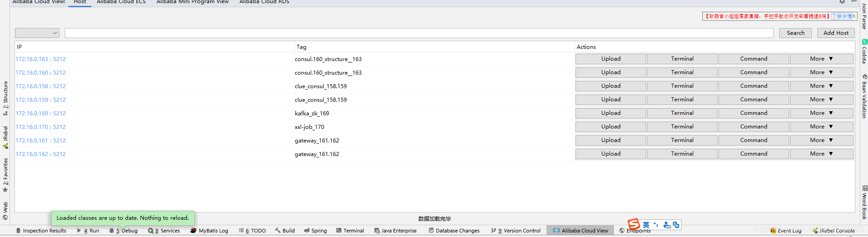
Task: Open the 172.16.0.158 : 5212 host link
Action: pyautogui.click(x=41, y=86)
